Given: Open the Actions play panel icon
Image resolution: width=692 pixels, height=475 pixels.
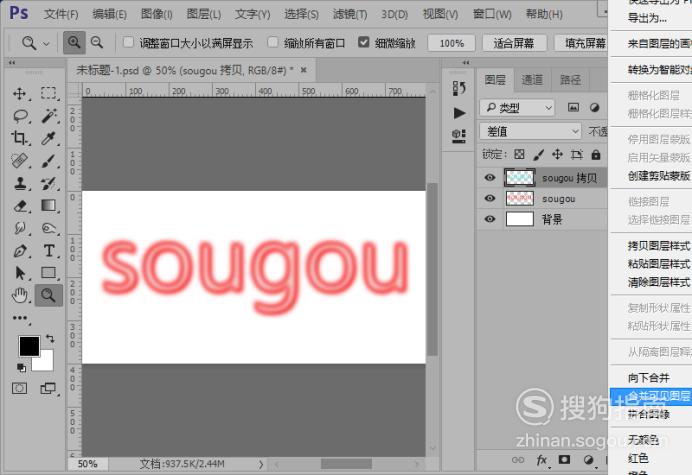Looking at the screenshot, I should tap(459, 113).
